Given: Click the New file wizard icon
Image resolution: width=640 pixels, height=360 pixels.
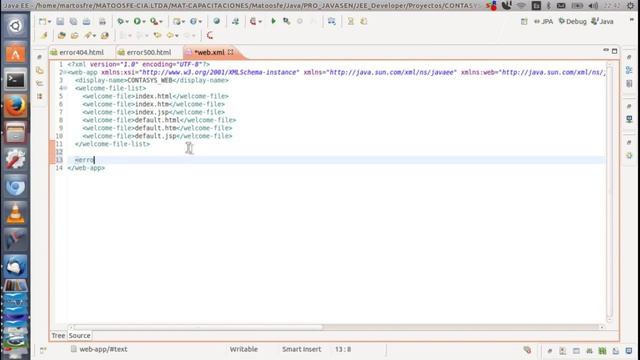Looking at the screenshot, I should [x=42, y=21].
